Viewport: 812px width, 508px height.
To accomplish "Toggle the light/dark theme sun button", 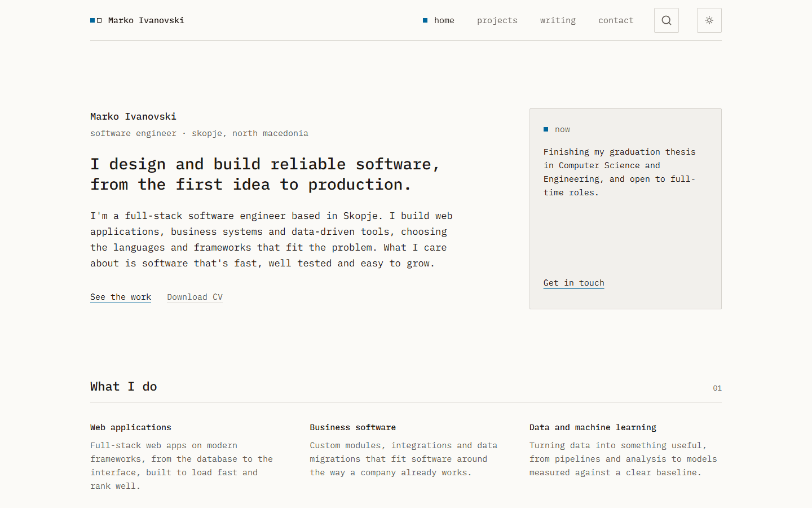I will (709, 20).
